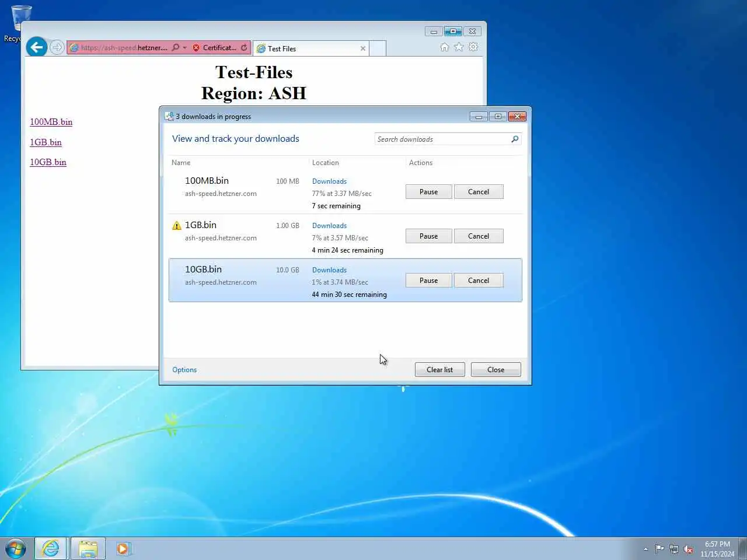Screen dimensions: 747x560
Task: Maximize the downloads window
Action: tap(498, 117)
